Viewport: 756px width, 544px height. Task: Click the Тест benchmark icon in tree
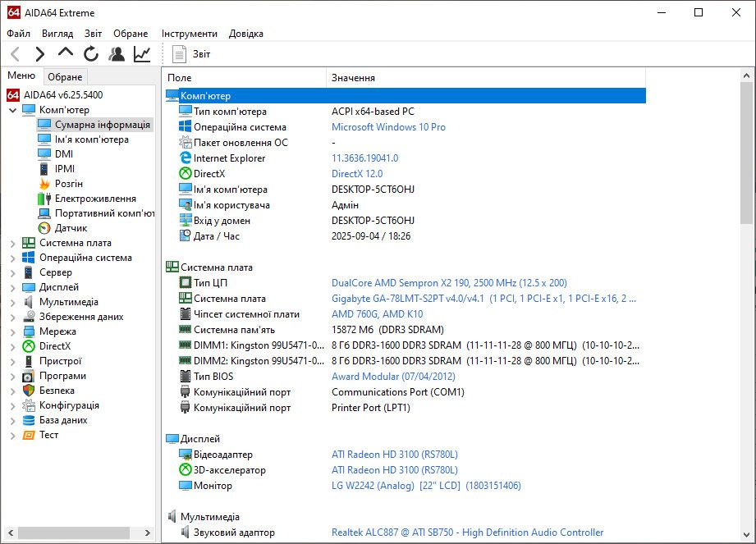pos(29,435)
